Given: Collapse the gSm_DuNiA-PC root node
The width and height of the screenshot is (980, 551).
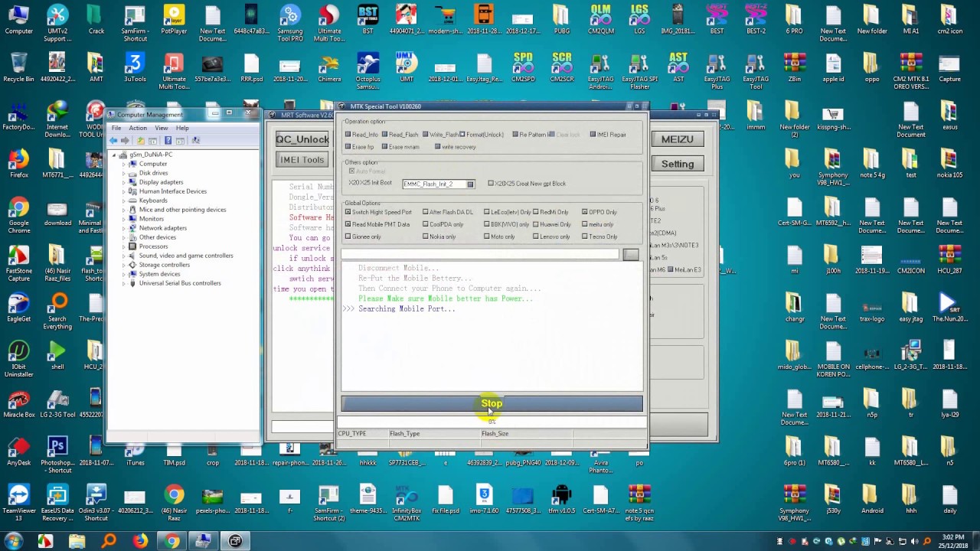Looking at the screenshot, I should [x=114, y=155].
